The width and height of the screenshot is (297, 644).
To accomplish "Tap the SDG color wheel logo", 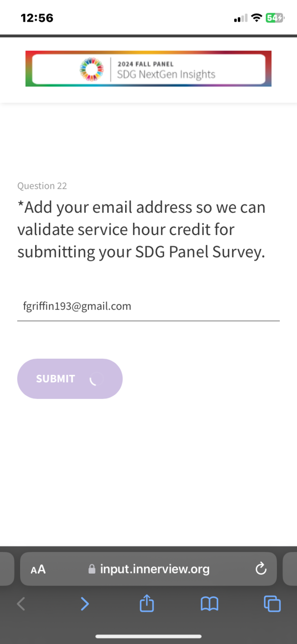I will [91, 69].
